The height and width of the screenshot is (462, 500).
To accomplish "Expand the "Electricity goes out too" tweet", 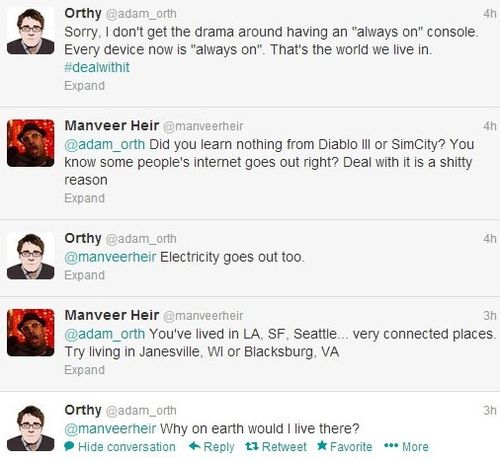I will [x=84, y=275].
